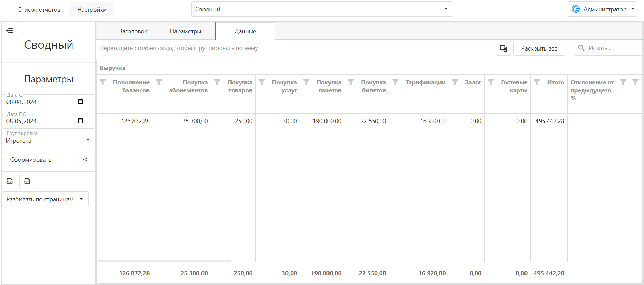Click the Отклонение от предыдущего, % header

pyautogui.click(x=592, y=90)
